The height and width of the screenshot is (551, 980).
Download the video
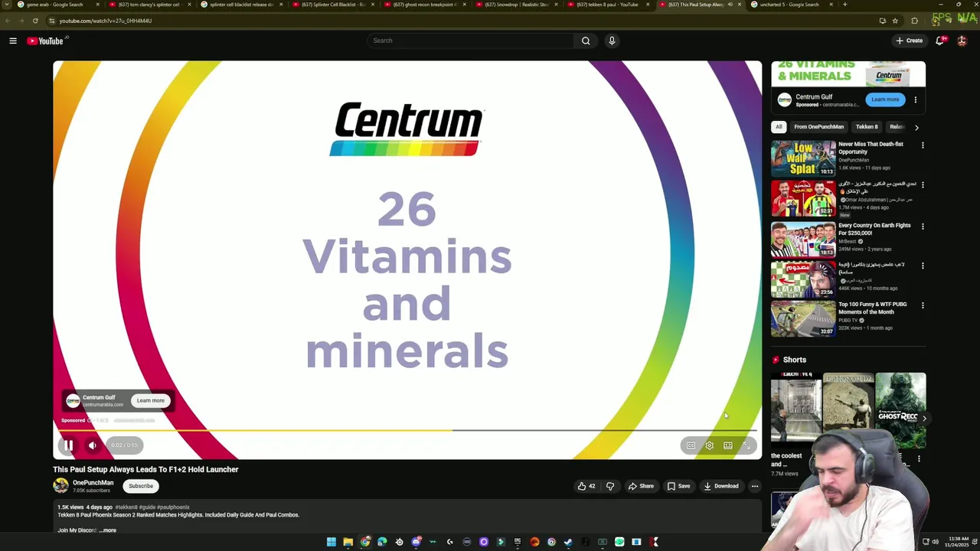[x=721, y=486]
